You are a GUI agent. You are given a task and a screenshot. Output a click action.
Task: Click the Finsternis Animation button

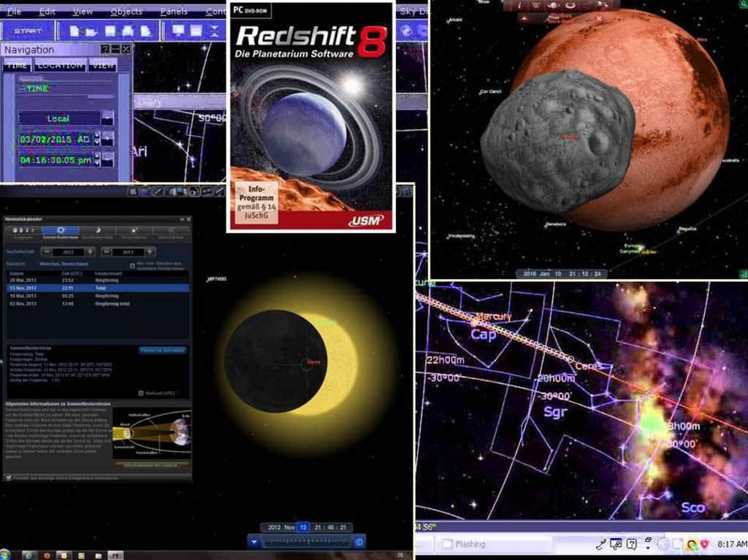coord(162,350)
